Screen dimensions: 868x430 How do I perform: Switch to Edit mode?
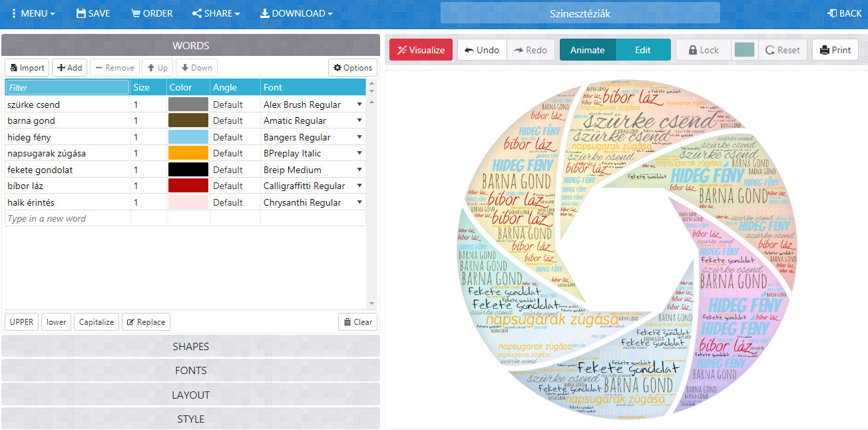point(643,50)
